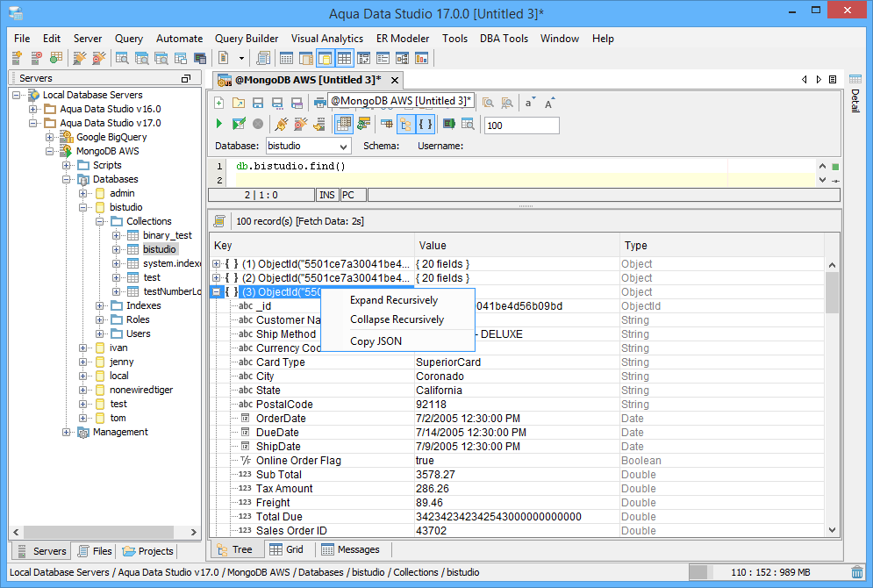Screen dimensions: 873x588
Task: Click the increase font size 'A' icon
Action: tap(549, 103)
